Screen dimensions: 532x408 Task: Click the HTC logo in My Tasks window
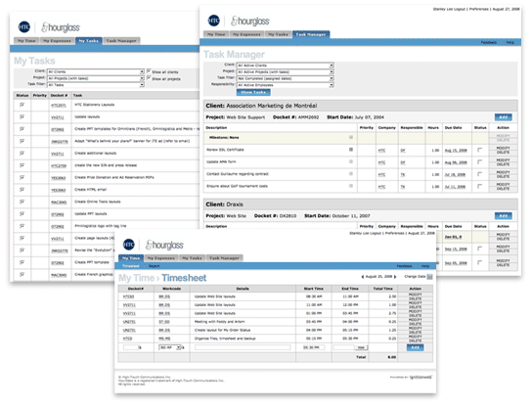tap(24, 26)
